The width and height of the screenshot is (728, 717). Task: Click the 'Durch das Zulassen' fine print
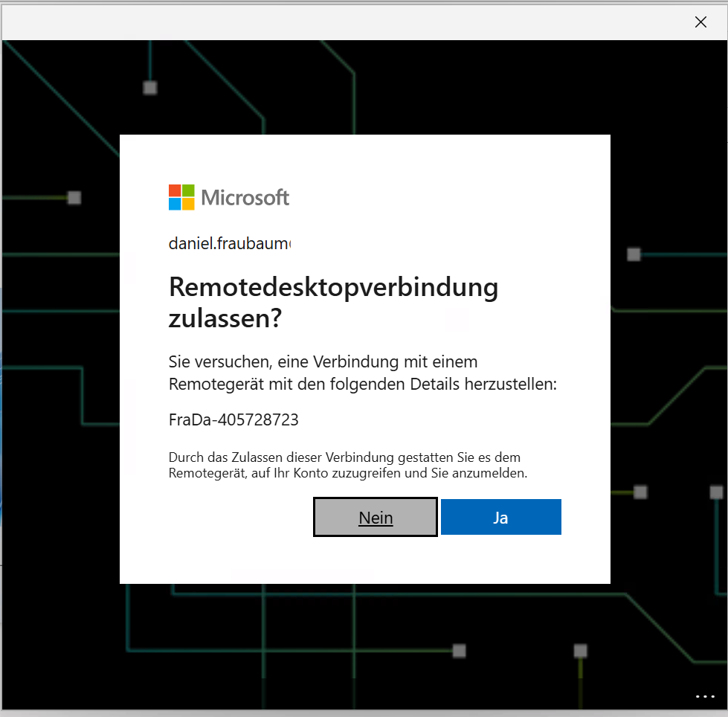348,466
